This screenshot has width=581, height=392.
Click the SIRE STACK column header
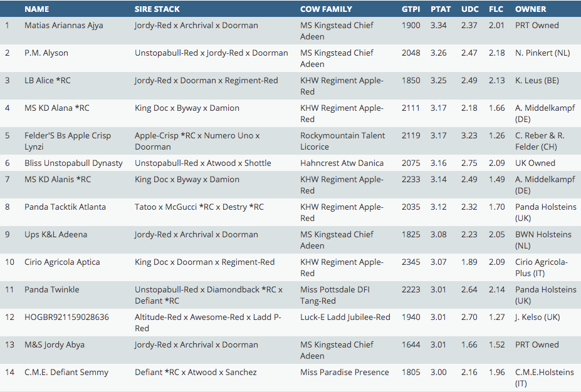click(x=157, y=9)
